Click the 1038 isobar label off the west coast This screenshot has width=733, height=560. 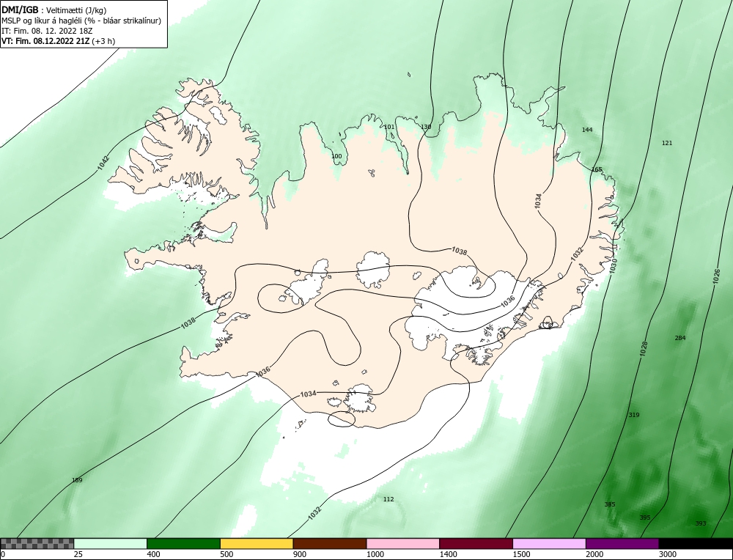[188, 323]
